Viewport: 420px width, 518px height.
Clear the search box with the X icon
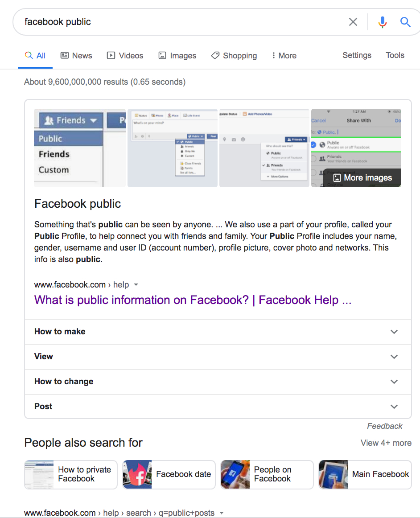point(353,22)
